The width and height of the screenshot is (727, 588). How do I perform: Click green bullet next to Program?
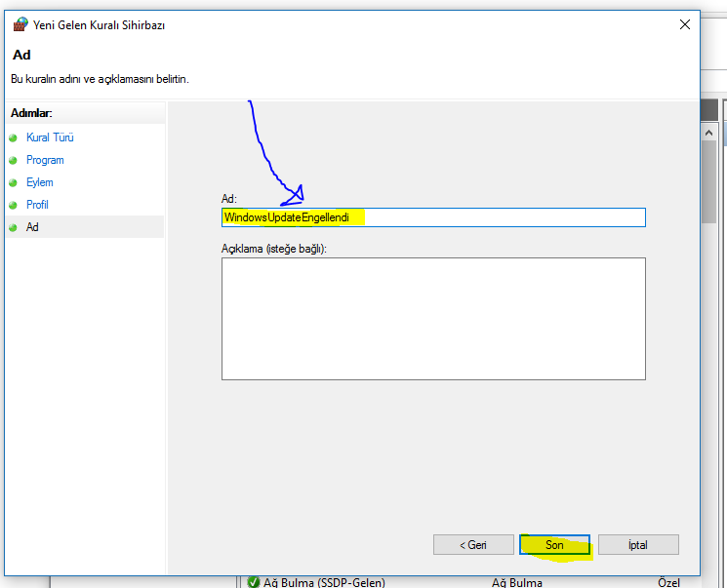(13, 160)
